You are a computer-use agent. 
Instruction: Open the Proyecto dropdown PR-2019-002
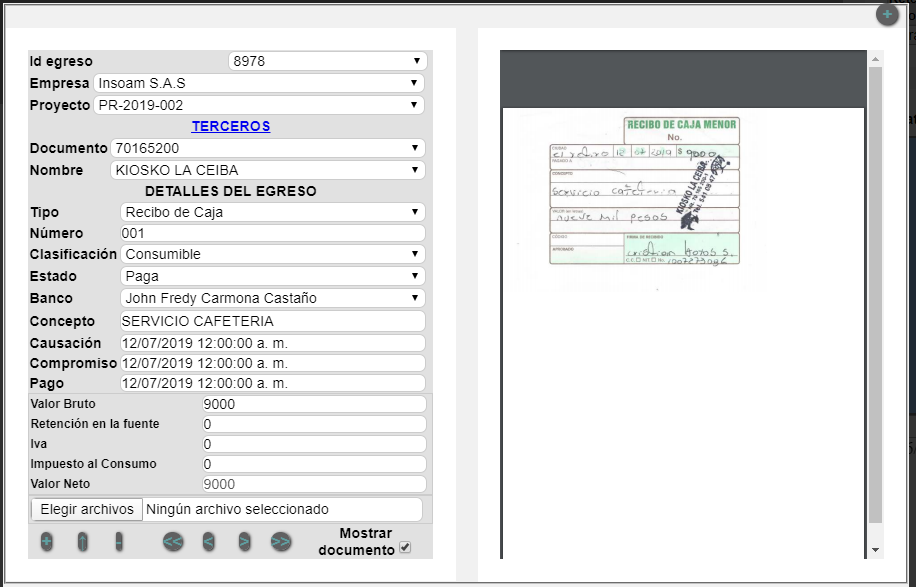click(x=259, y=105)
